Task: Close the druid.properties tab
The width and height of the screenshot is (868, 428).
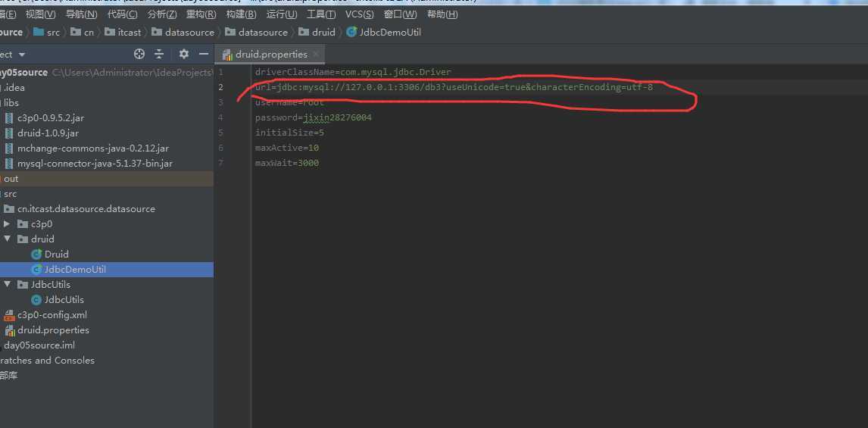Action: pos(316,55)
